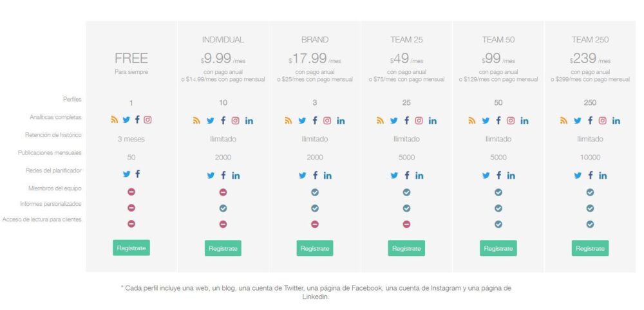The image size is (644, 310).
Task: Click the LinkedIn planner icon under TEAM 250
Action: [603, 176]
